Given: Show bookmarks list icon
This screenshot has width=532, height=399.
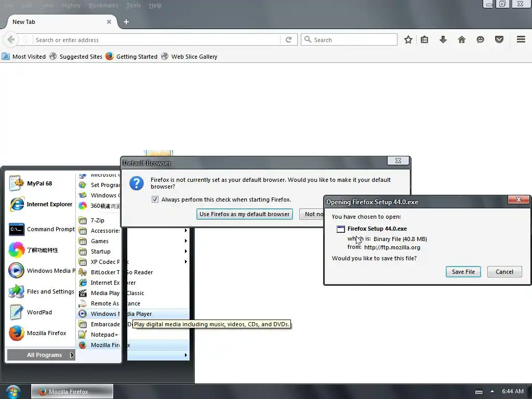Looking at the screenshot, I should pos(424,39).
